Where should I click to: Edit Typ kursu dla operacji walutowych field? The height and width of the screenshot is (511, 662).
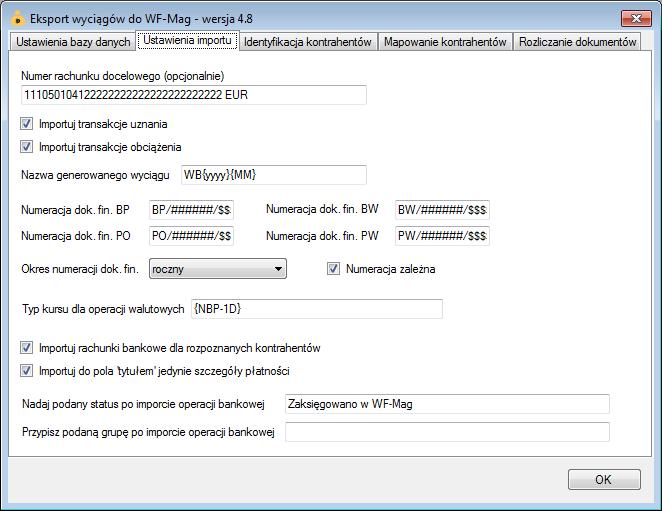pyautogui.click(x=317, y=309)
